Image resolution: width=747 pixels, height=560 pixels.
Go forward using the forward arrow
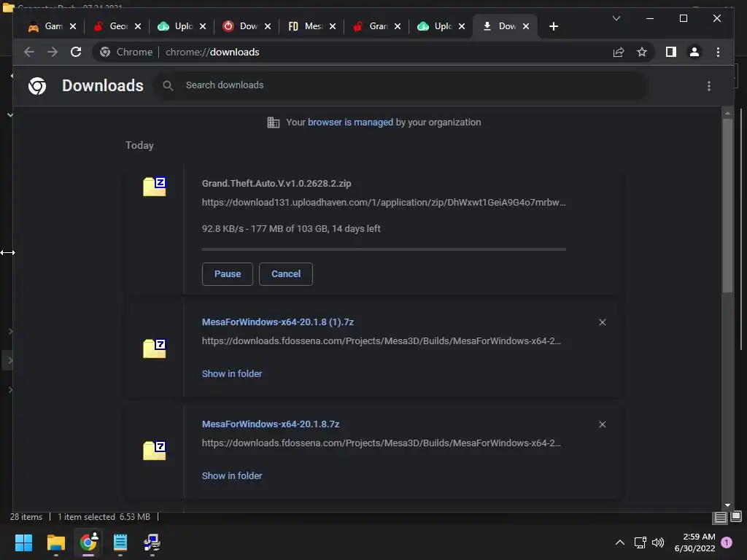tap(53, 52)
